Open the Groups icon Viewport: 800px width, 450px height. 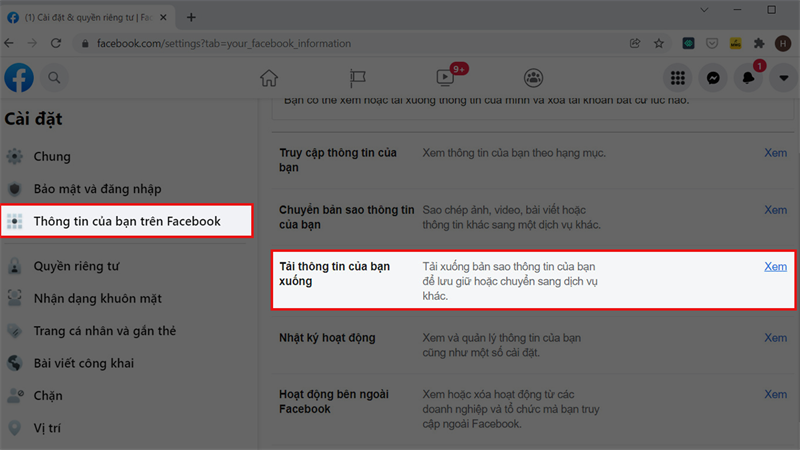point(533,78)
